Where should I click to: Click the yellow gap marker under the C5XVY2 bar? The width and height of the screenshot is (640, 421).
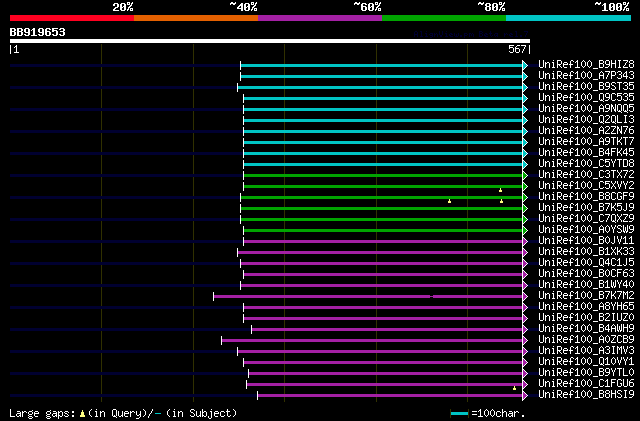(500, 190)
